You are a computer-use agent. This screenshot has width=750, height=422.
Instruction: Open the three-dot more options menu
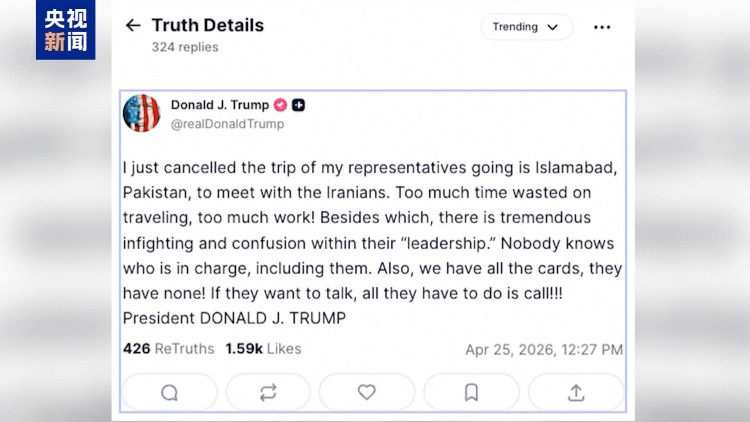(601, 27)
